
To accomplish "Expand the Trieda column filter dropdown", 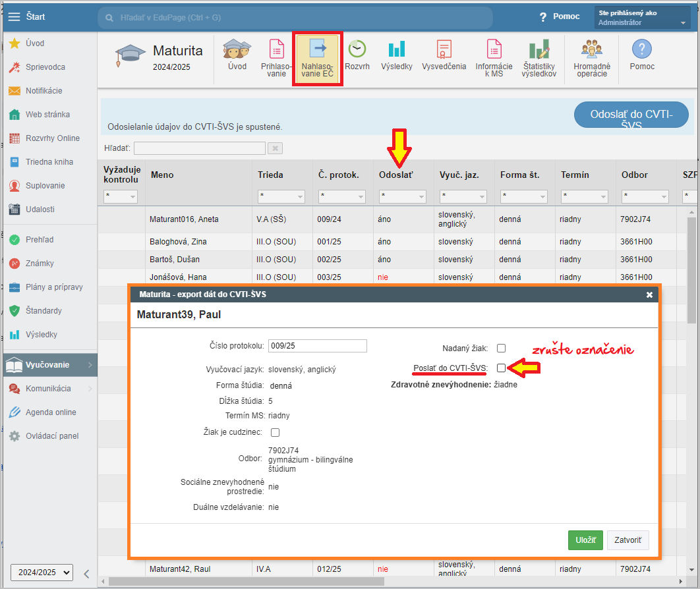I will tap(281, 196).
